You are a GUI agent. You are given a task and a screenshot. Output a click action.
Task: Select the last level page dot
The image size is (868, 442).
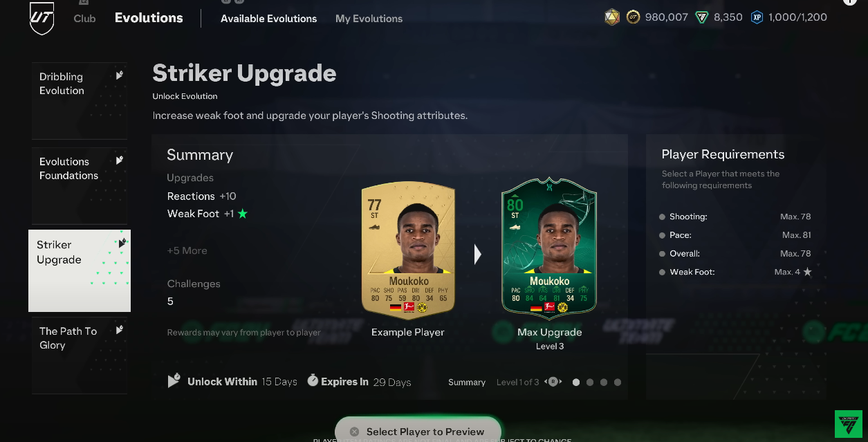click(x=618, y=382)
